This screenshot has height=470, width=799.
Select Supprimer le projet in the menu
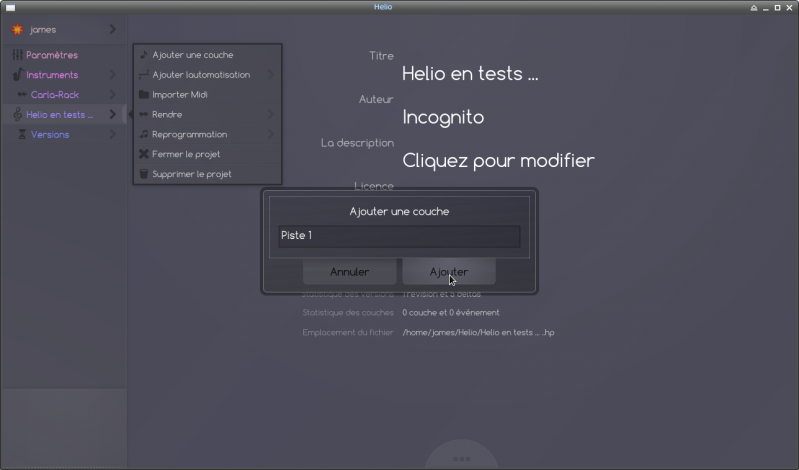point(207,174)
